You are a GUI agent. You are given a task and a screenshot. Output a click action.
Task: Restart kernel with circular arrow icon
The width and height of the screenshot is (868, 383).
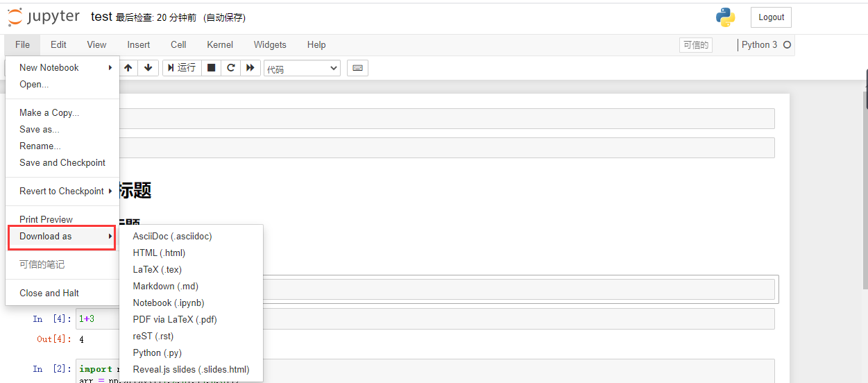click(x=231, y=68)
